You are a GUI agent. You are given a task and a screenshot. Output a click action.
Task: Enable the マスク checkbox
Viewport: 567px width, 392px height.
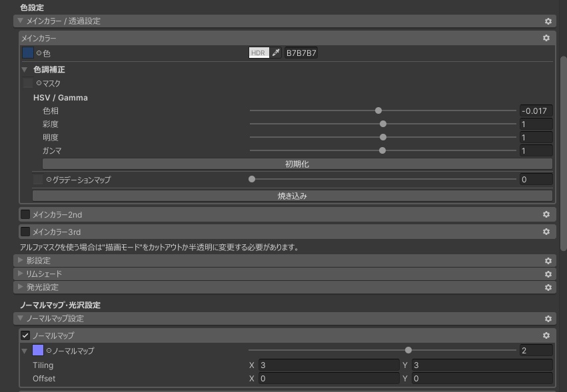[27, 83]
